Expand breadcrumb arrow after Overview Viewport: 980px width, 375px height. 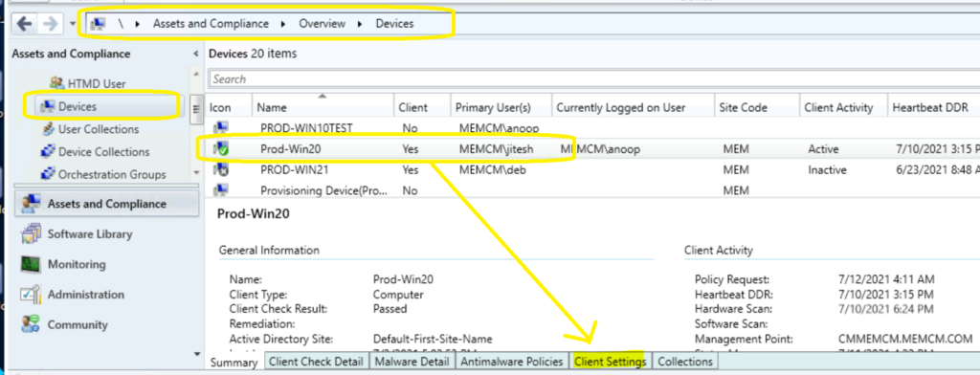(360, 24)
